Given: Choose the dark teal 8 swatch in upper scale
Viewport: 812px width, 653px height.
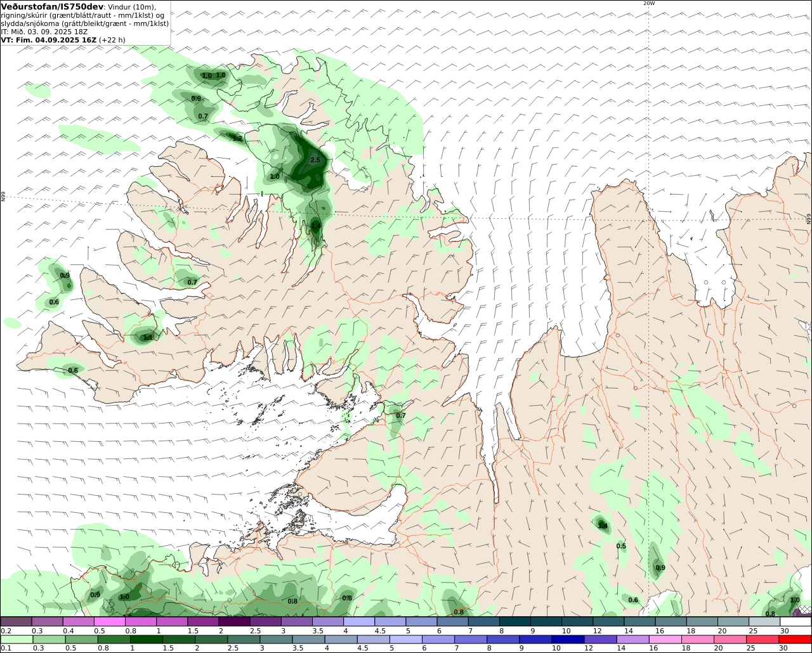Looking at the screenshot, I should click(515, 621).
